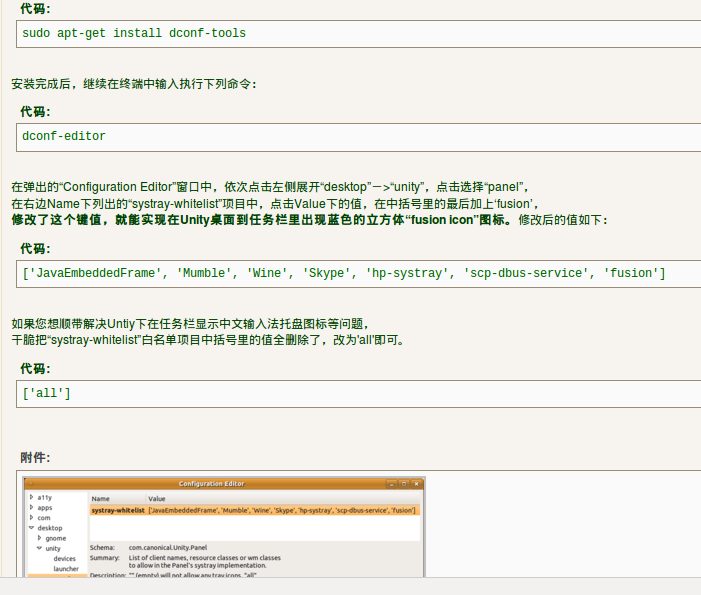
Task: Open the Configuration Editor attachment screenshot
Action: click(x=224, y=527)
